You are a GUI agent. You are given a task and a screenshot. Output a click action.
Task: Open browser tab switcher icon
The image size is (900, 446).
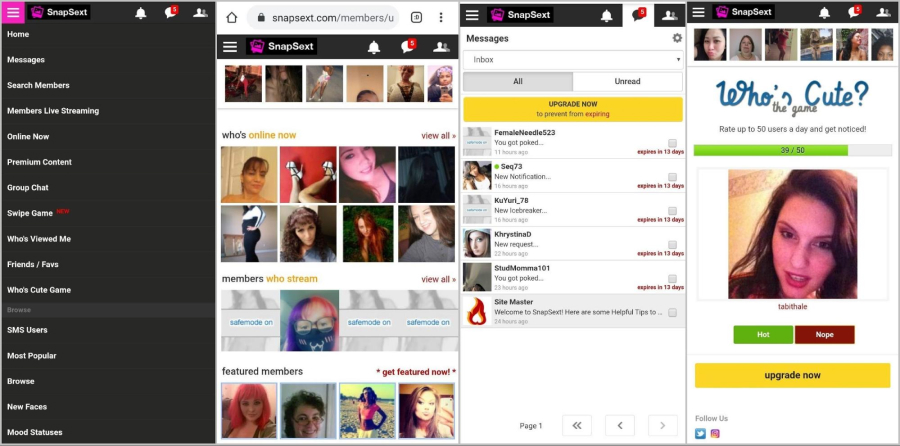(x=416, y=17)
